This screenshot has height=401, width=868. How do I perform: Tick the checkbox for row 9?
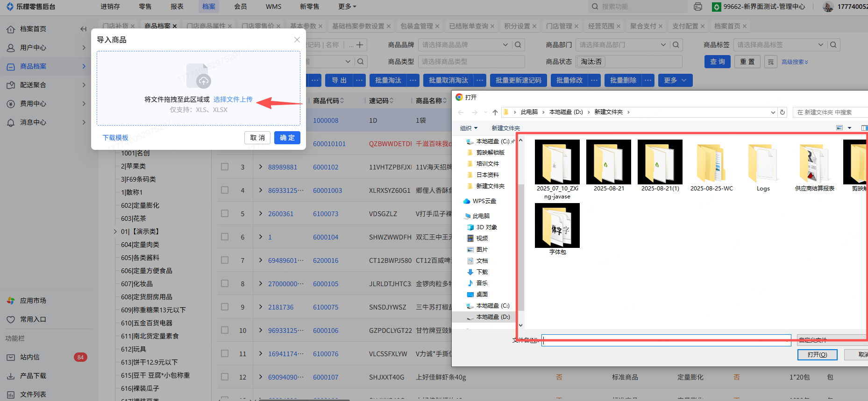(x=225, y=307)
